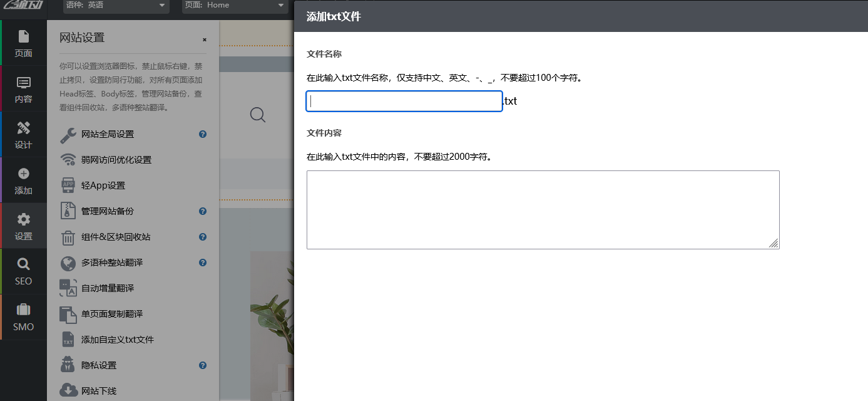Click the txt file name input field
The width and height of the screenshot is (868, 401).
[404, 101]
